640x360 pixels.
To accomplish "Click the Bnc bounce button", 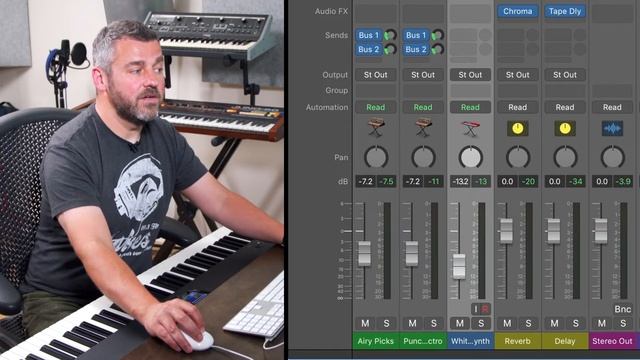I will coord(623,309).
